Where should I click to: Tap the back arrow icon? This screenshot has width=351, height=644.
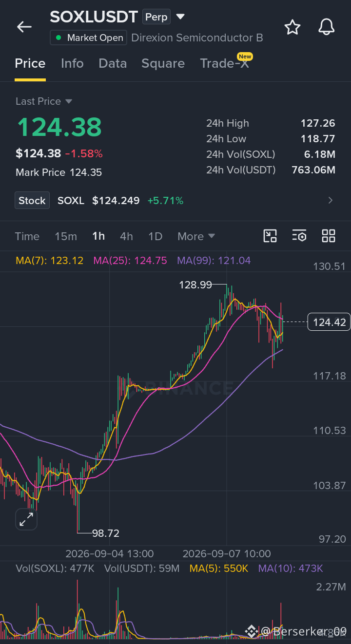coord(24,27)
